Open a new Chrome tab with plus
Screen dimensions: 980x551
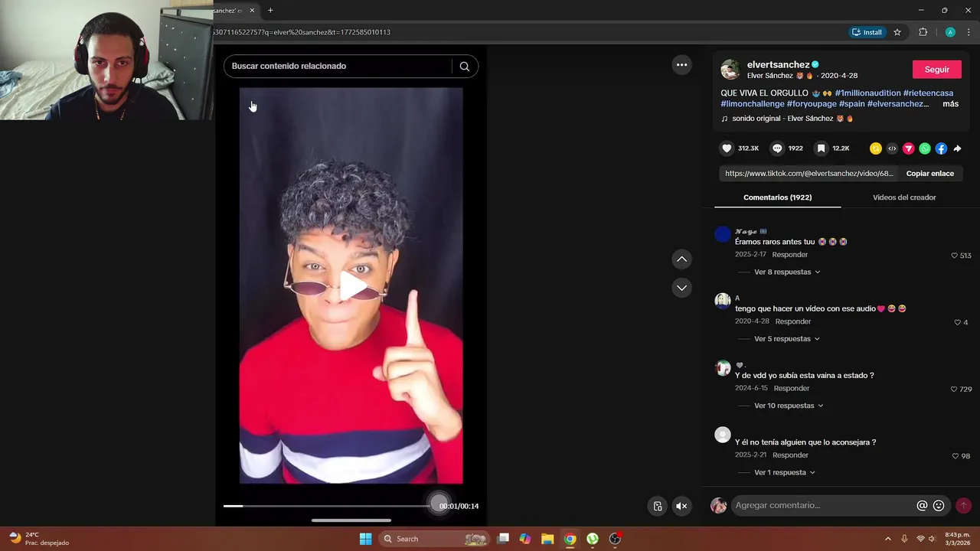[x=270, y=11]
